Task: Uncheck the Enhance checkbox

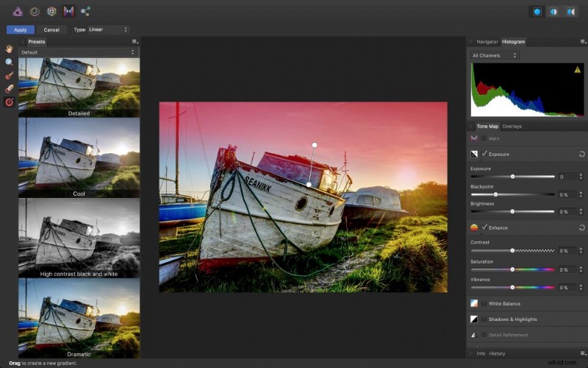Action: (484, 227)
